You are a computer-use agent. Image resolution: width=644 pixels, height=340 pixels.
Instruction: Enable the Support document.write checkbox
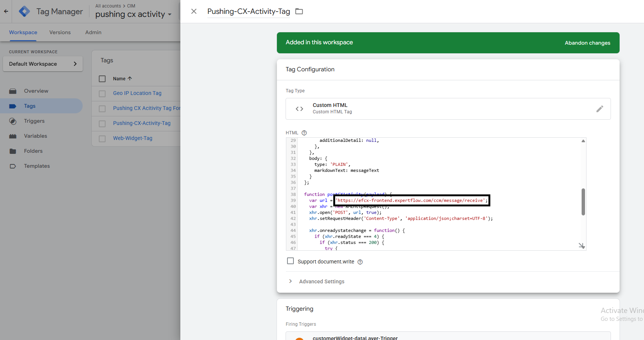coord(290,261)
